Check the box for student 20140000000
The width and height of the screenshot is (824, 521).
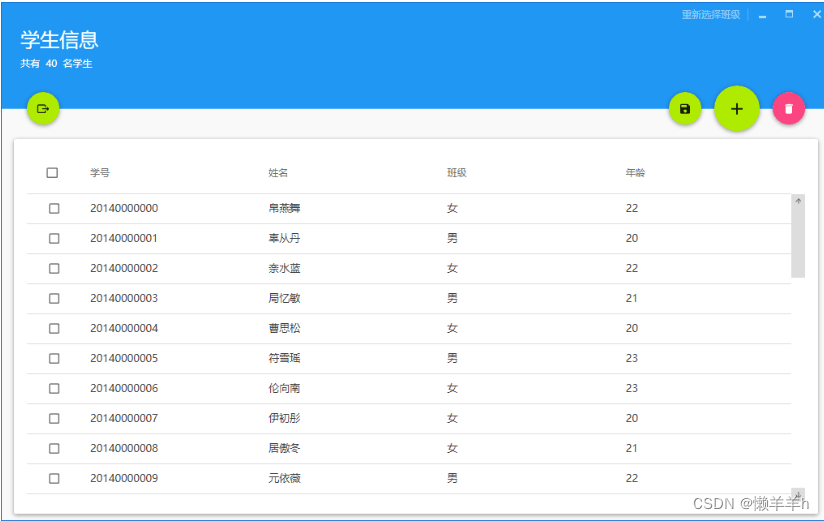click(54, 208)
